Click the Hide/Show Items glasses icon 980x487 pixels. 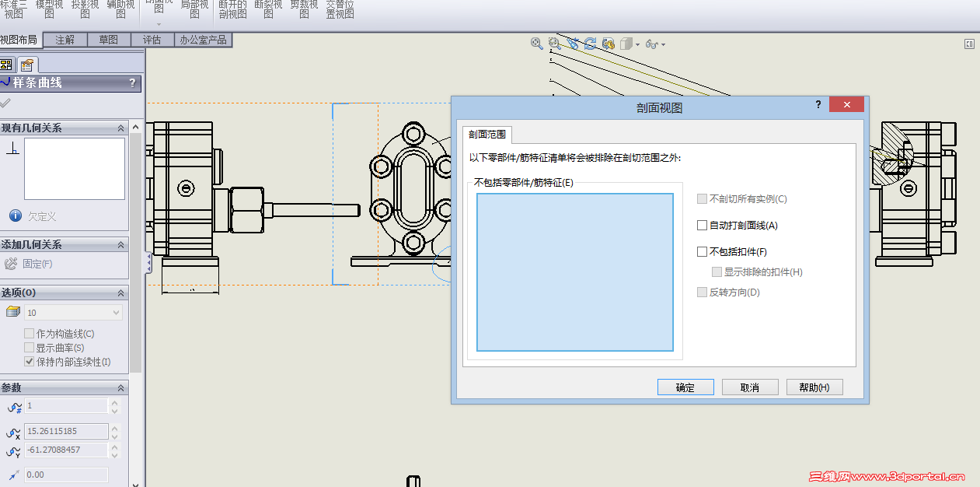(x=652, y=44)
